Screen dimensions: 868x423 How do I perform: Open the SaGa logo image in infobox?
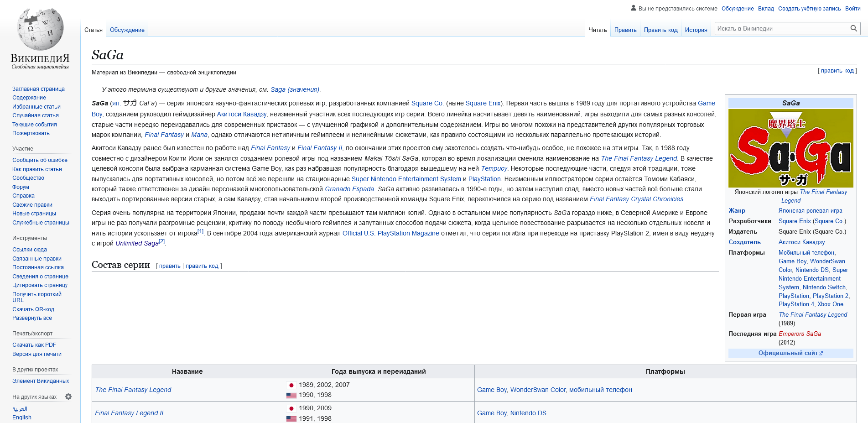coord(790,148)
